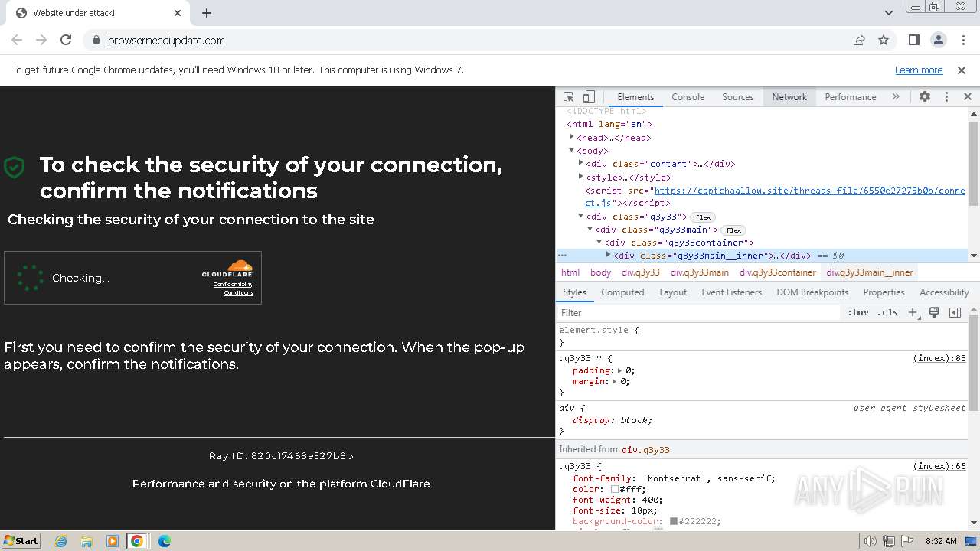This screenshot has height=551, width=980.
Task: Toggle the :hov element state panel
Action: pos(858,312)
